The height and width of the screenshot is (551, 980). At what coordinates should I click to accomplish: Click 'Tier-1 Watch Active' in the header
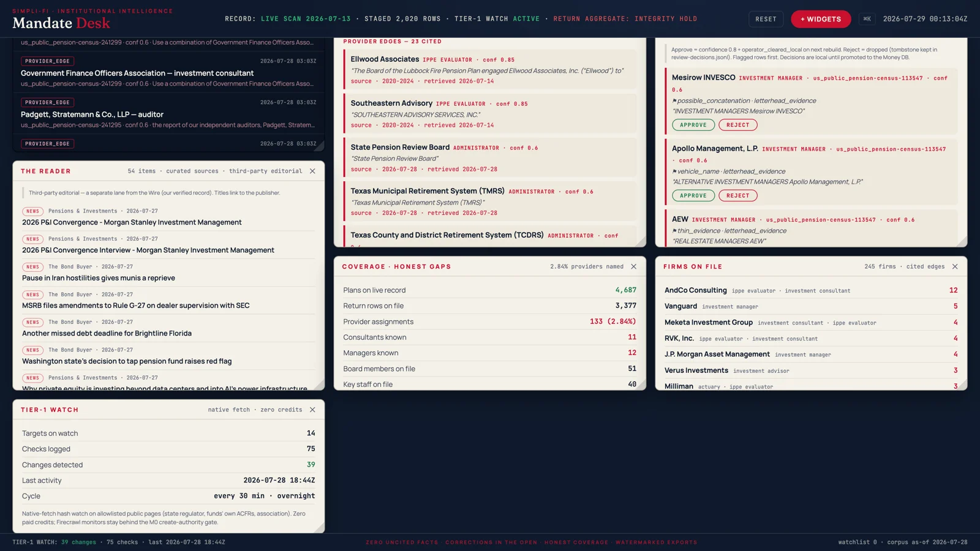(497, 19)
